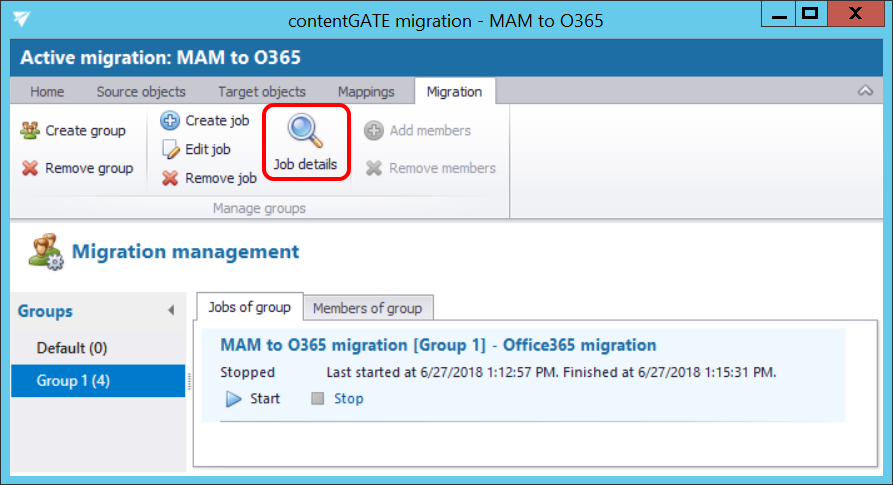Show the Members of group tab
This screenshot has width=893, height=485.
(367, 308)
